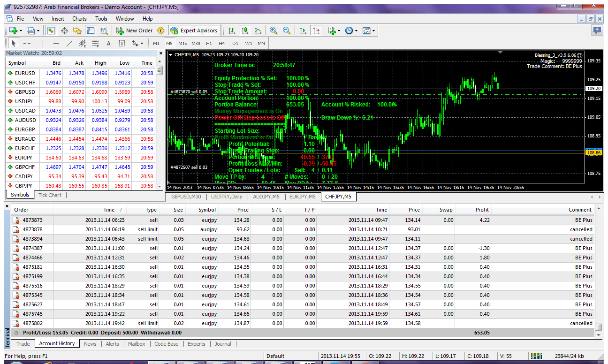Zoom out the chart with magnifier minus

point(286,30)
